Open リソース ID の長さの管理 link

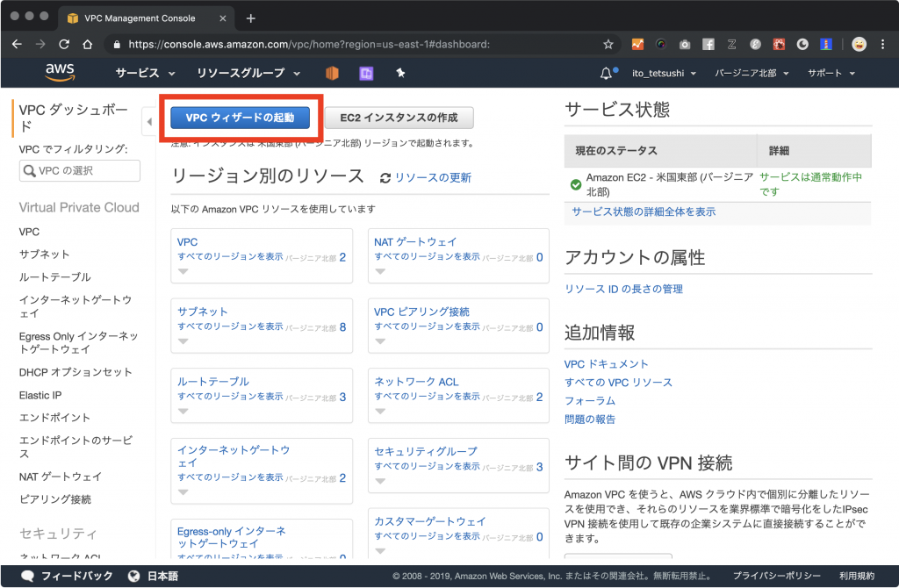tap(624, 289)
